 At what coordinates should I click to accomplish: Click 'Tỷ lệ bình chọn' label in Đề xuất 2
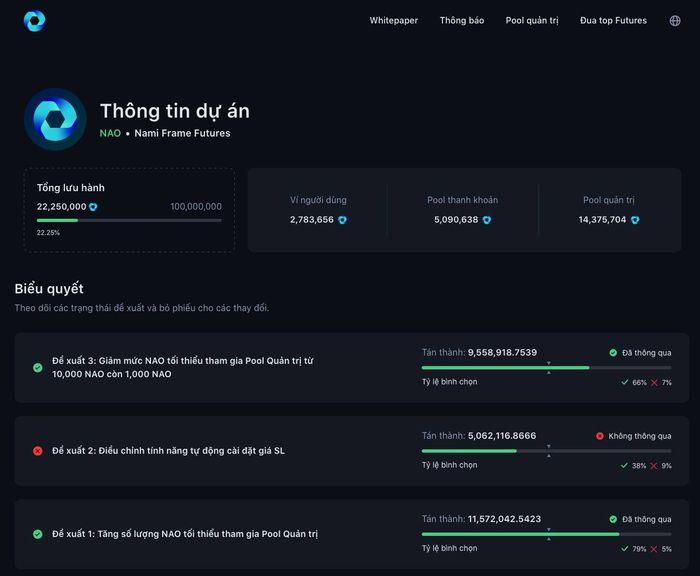click(x=450, y=465)
